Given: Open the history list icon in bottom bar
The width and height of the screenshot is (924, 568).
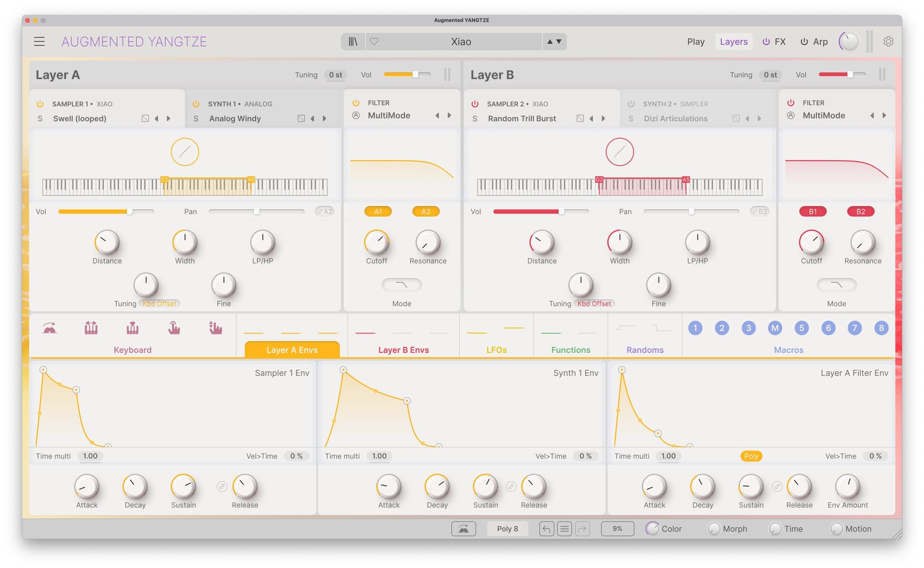Looking at the screenshot, I should pyautogui.click(x=564, y=529).
